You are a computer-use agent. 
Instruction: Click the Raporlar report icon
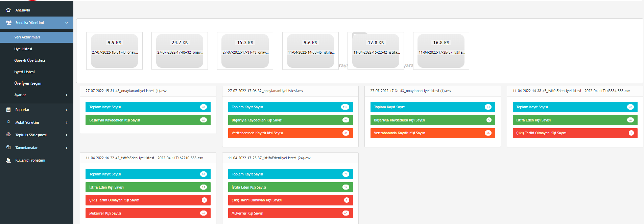tap(8, 110)
